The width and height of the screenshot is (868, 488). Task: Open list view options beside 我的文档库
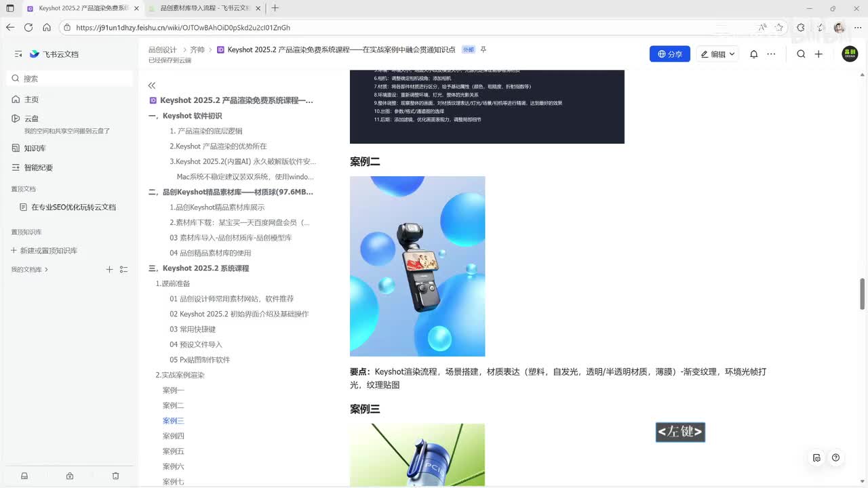coord(123,270)
